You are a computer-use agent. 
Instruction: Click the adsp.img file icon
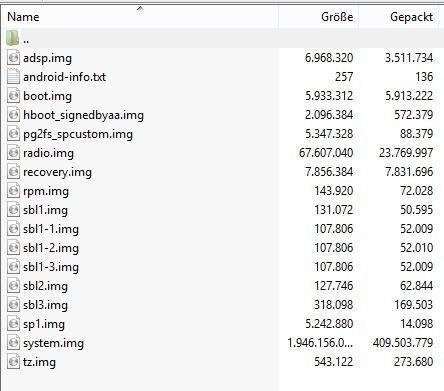[13, 58]
